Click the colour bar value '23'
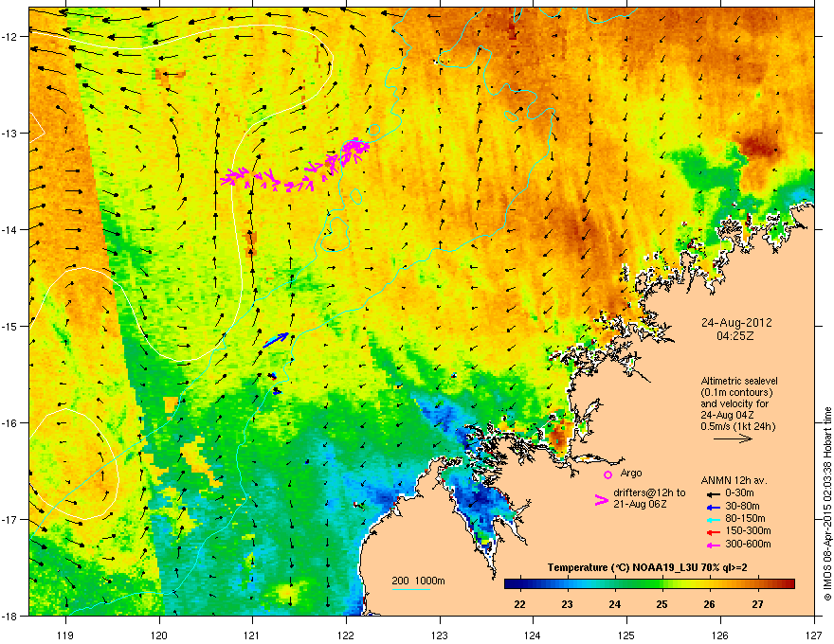The width and height of the screenshot is (834, 644). tap(567, 604)
